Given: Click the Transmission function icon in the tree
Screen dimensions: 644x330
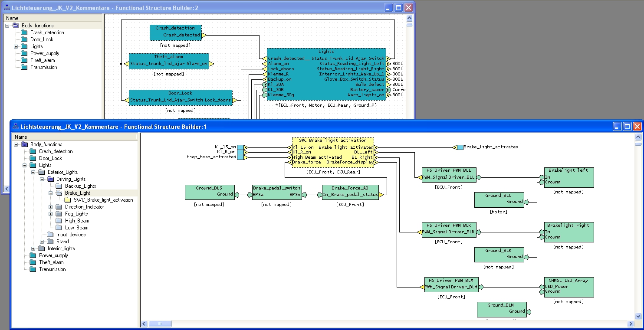Looking at the screenshot, I should [x=24, y=67].
